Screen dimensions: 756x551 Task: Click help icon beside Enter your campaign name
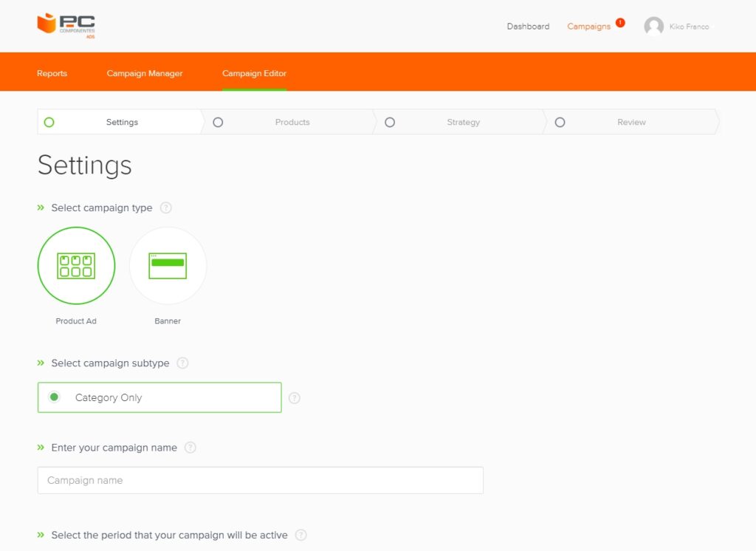point(190,448)
